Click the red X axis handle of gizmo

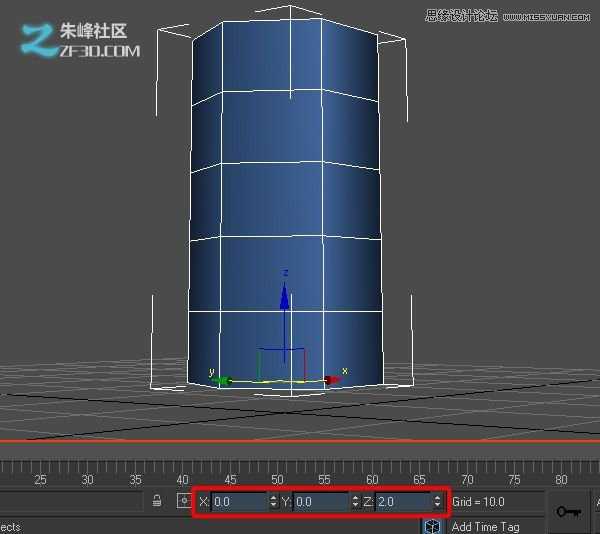(331, 380)
